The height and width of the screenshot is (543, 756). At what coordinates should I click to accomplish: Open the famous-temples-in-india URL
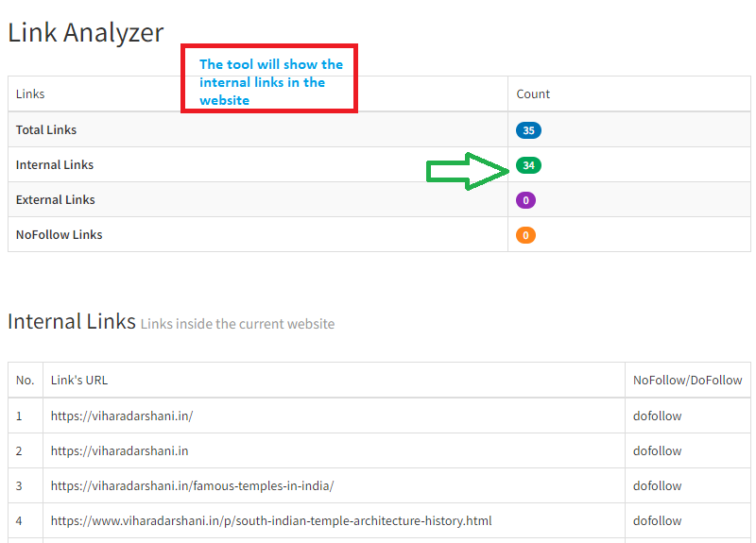[193, 485]
